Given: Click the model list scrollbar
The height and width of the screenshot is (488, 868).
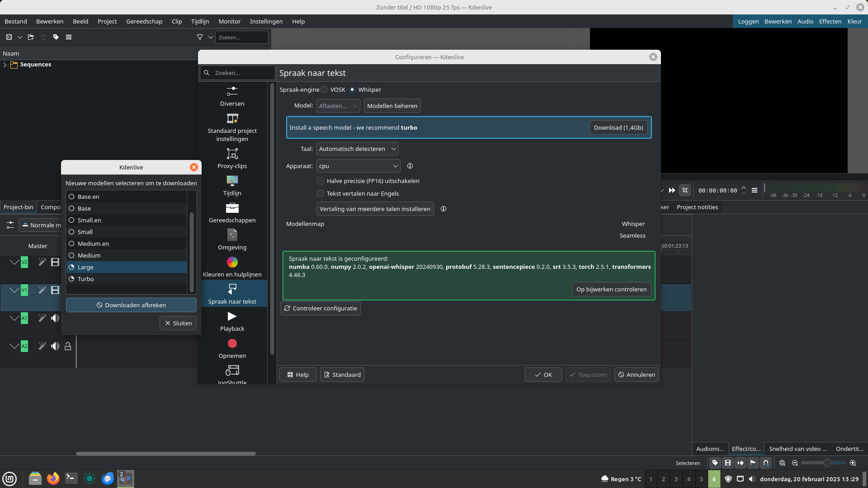Looking at the screenshot, I should 192,252.
